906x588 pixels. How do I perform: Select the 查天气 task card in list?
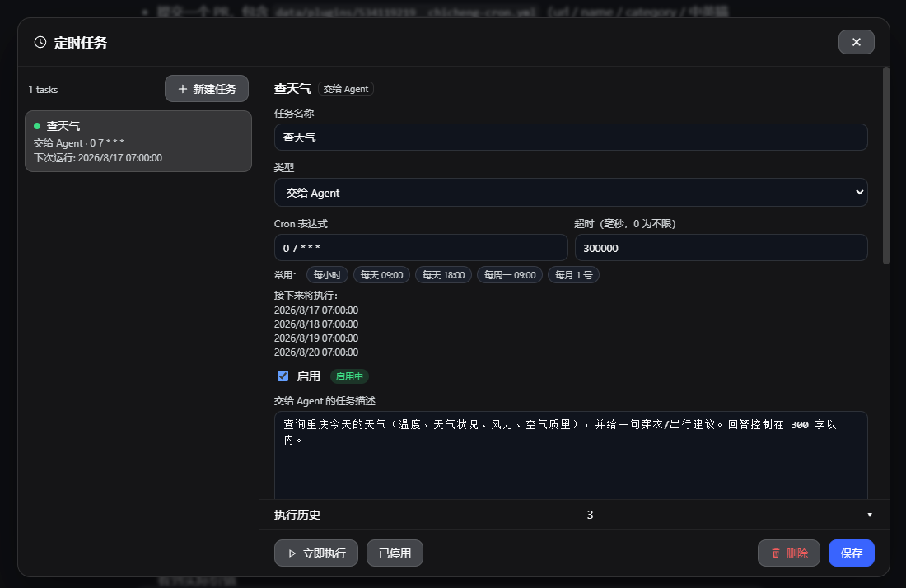(138, 142)
